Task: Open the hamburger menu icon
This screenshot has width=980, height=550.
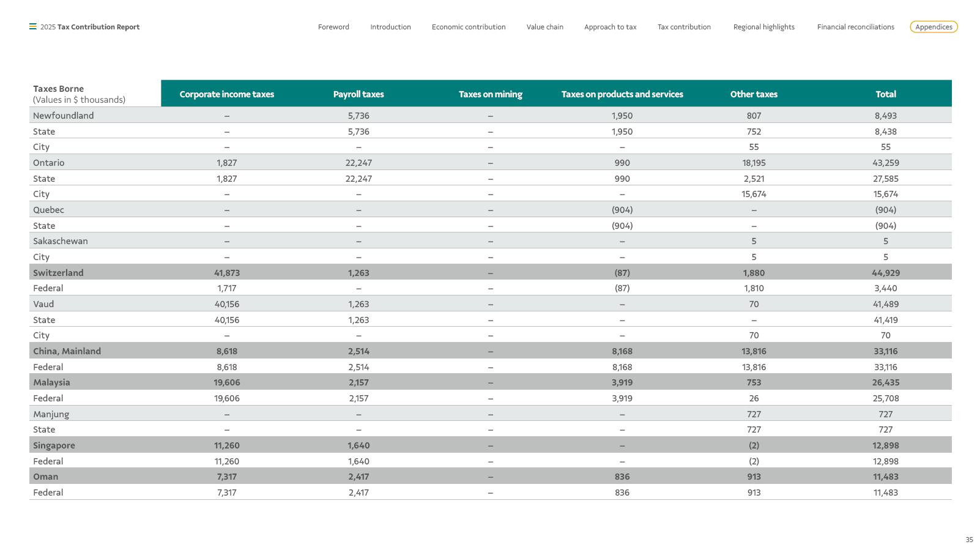Action: point(33,26)
